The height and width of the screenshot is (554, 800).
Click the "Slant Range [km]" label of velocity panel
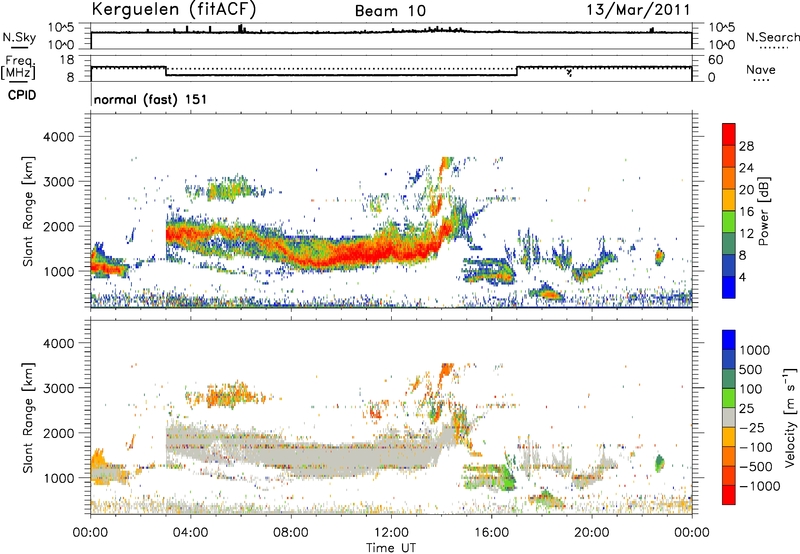(x=28, y=418)
